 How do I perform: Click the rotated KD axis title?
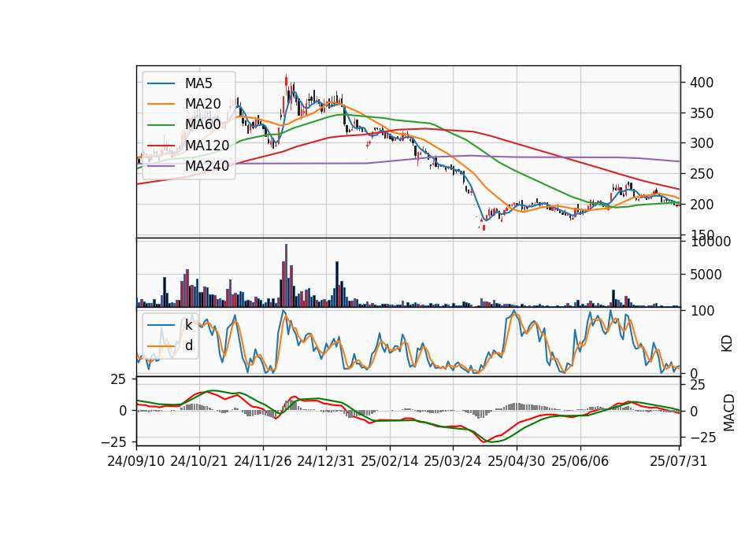tap(727, 344)
